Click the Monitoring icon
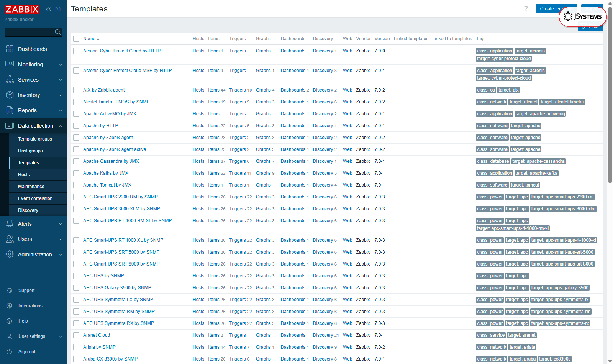This screenshot has width=613, height=364. (x=10, y=64)
